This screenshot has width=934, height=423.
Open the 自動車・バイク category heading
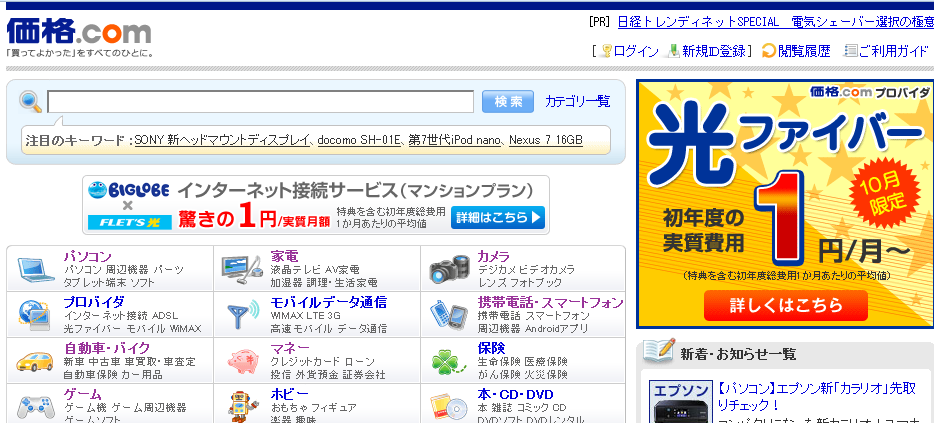point(107,348)
